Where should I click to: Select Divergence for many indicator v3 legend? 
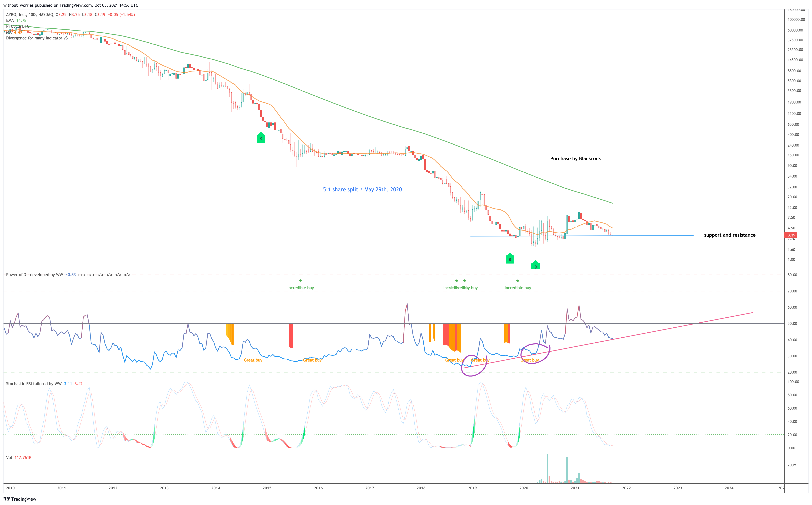pos(37,38)
